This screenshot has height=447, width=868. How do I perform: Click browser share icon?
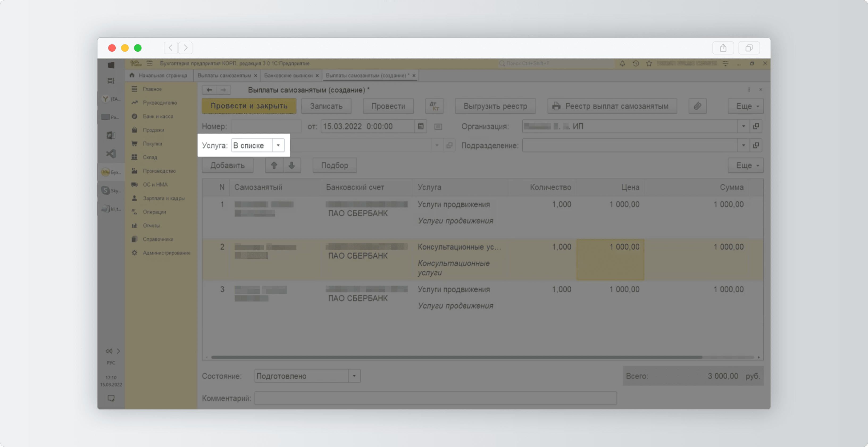coord(723,48)
